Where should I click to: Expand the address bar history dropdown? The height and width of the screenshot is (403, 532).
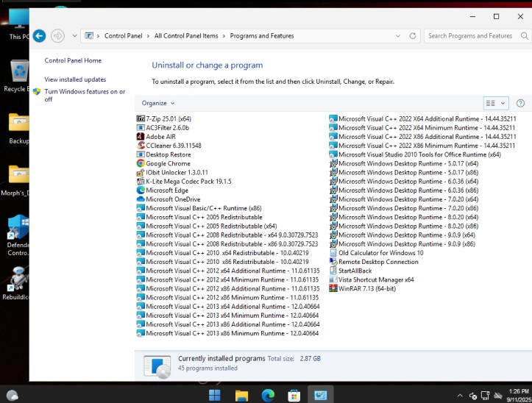point(398,35)
